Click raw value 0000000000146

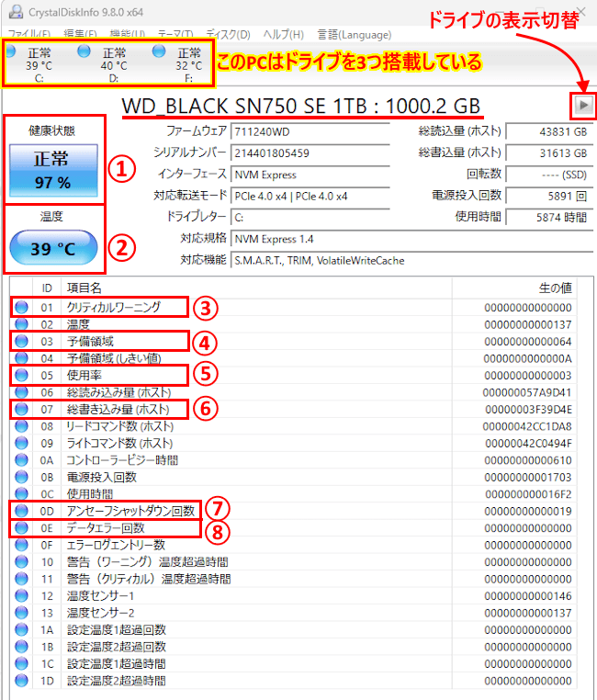coord(528,596)
